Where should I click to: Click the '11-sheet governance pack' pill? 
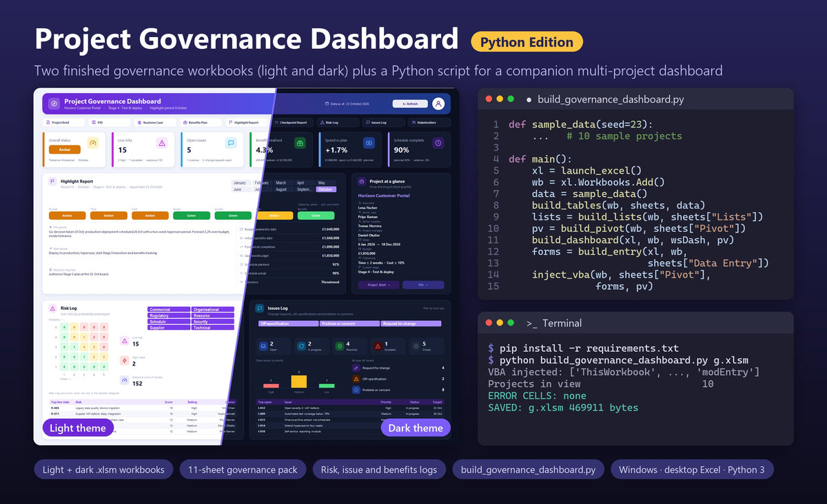[243, 470]
